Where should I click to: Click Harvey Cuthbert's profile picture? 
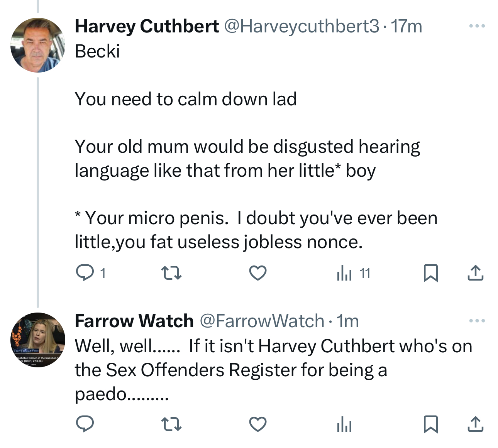(37, 45)
